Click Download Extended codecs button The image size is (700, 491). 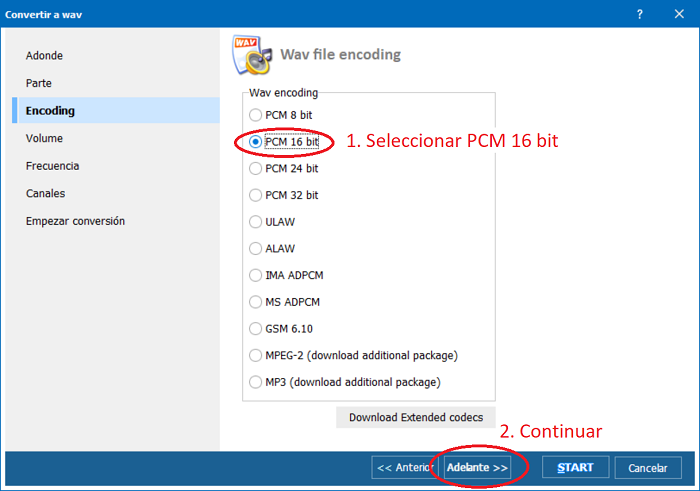click(416, 417)
